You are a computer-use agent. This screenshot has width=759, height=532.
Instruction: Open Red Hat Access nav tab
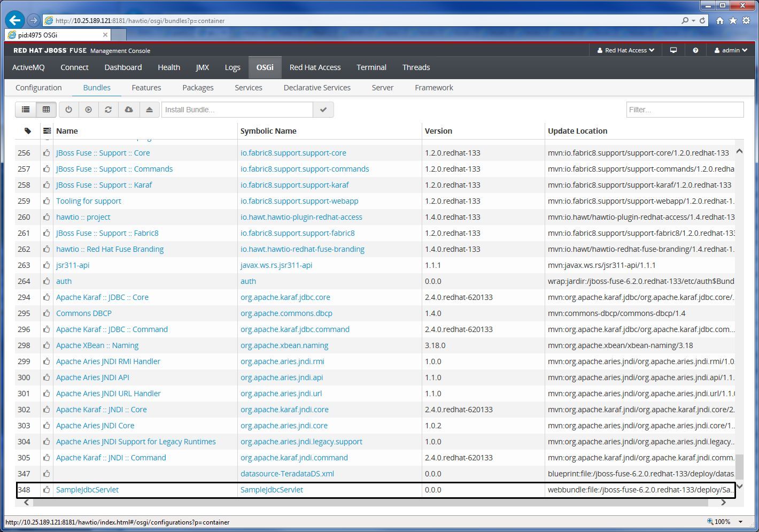click(315, 67)
